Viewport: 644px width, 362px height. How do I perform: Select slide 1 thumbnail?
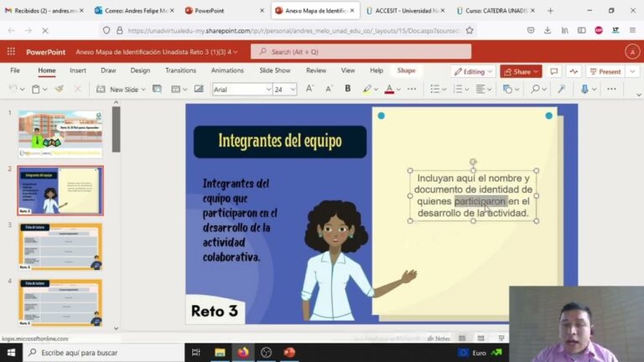(x=60, y=134)
